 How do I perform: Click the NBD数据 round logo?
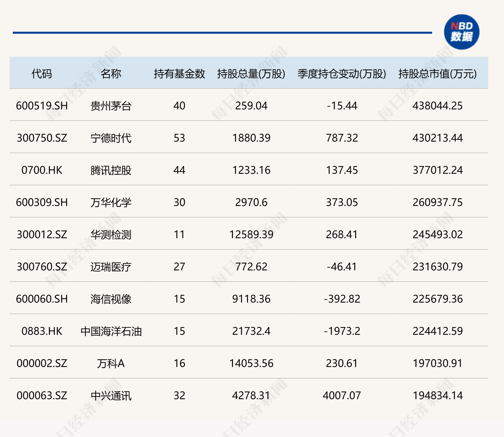point(462,32)
